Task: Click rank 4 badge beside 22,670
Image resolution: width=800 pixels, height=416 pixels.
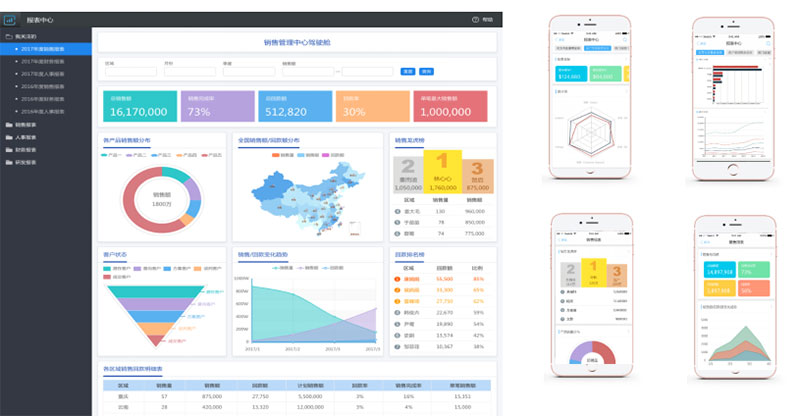Action: [x=397, y=313]
